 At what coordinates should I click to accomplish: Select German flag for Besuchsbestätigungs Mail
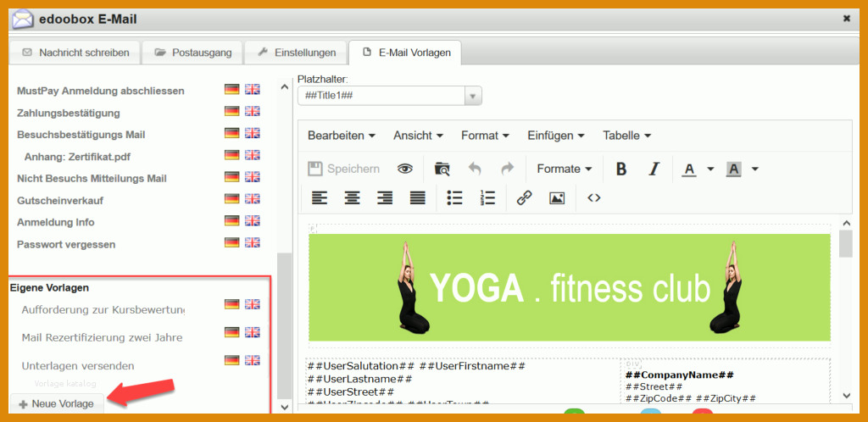click(x=231, y=133)
